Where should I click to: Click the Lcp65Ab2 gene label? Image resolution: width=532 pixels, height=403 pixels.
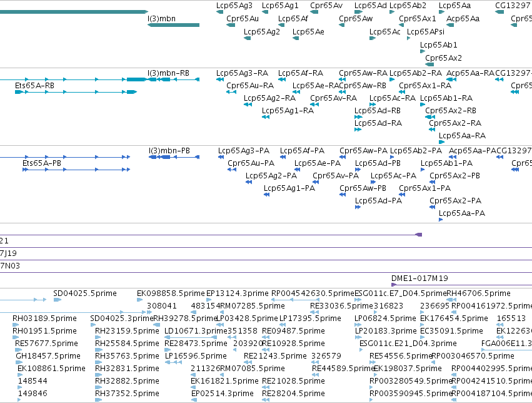click(x=408, y=6)
